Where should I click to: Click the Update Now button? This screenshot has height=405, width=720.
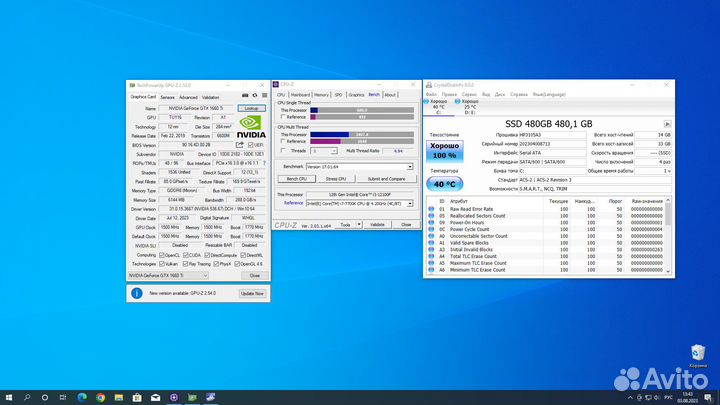coord(252,293)
